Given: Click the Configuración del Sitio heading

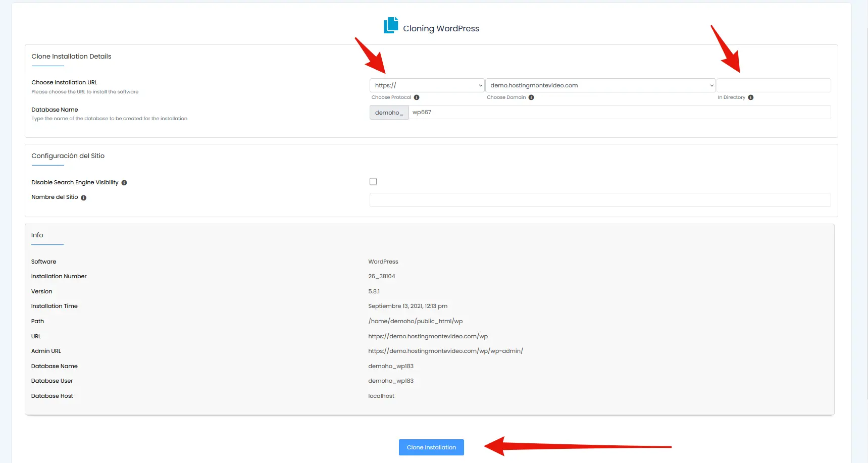Looking at the screenshot, I should coord(68,156).
